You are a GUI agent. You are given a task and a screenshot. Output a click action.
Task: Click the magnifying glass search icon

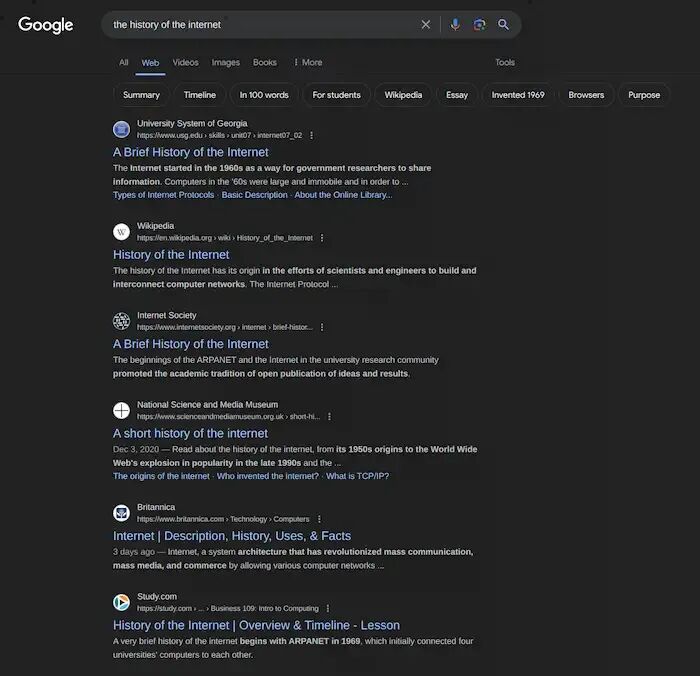503,25
